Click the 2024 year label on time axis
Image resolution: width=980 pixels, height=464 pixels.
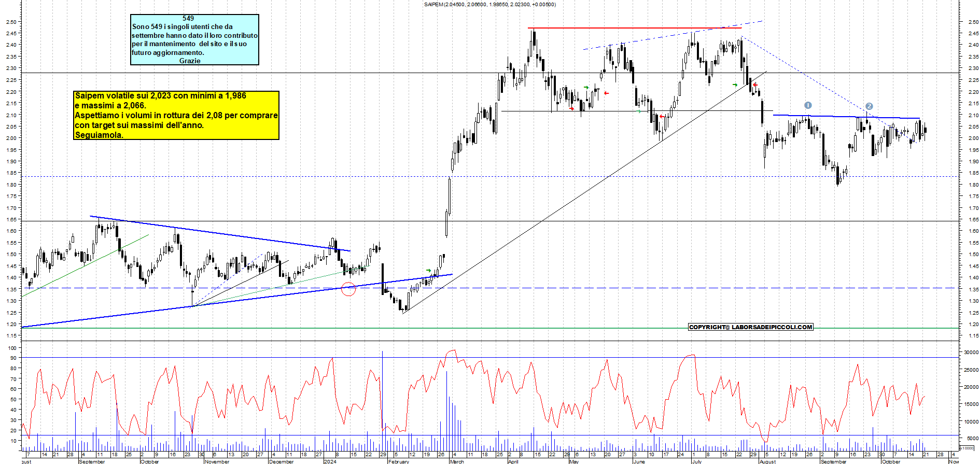point(330,461)
